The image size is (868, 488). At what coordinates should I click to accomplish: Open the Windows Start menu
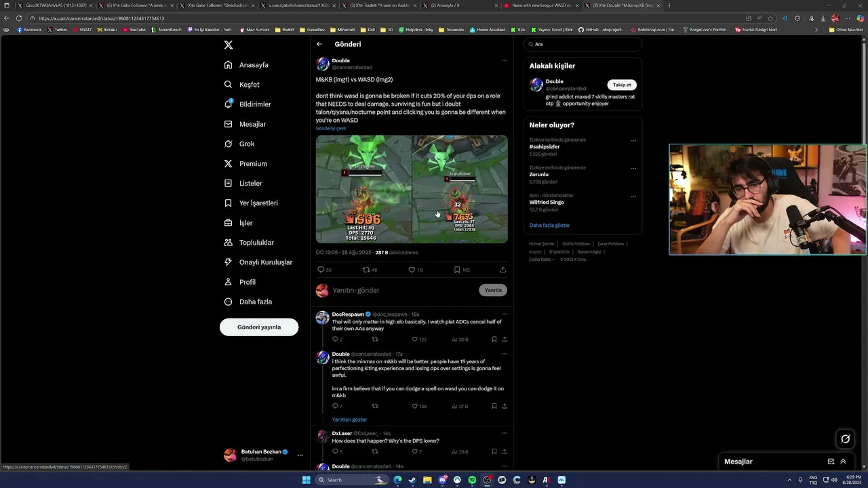(307, 480)
